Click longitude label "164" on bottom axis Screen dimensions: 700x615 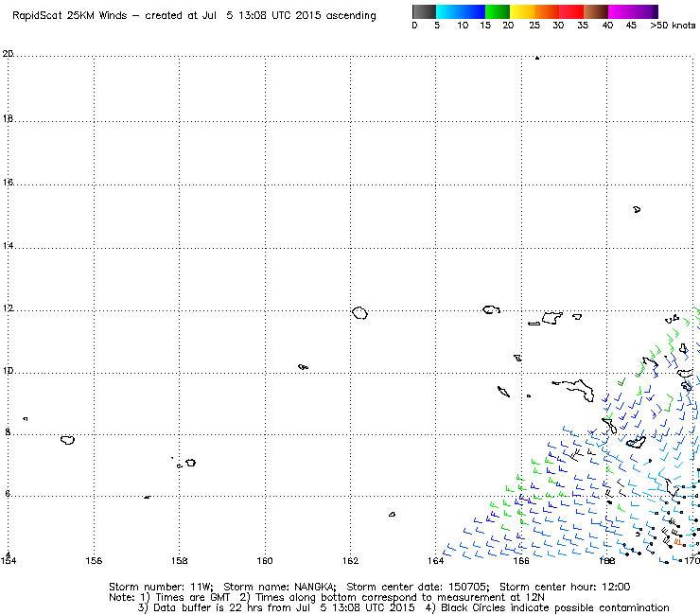click(436, 560)
